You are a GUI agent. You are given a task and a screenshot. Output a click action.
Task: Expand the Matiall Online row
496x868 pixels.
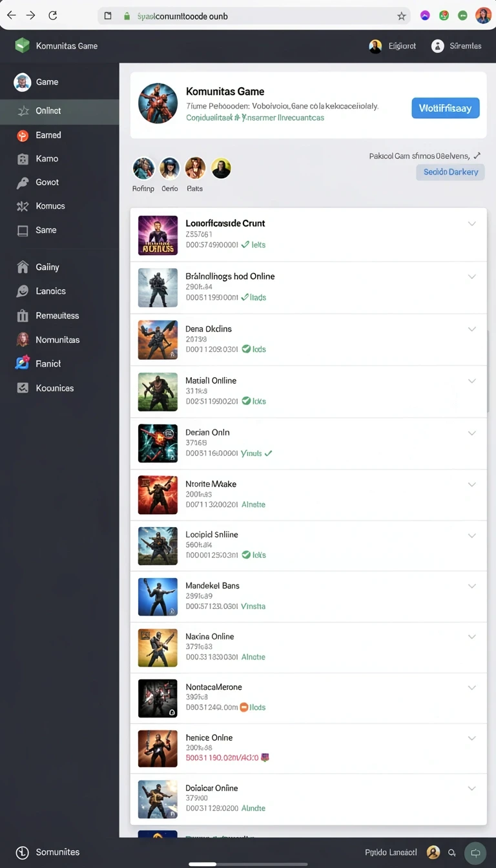471,381
